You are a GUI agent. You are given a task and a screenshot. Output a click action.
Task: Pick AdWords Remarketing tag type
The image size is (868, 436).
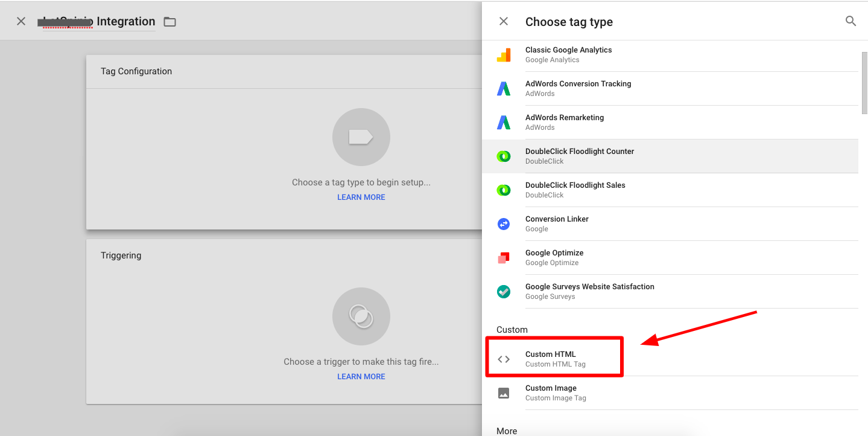[x=670, y=123]
